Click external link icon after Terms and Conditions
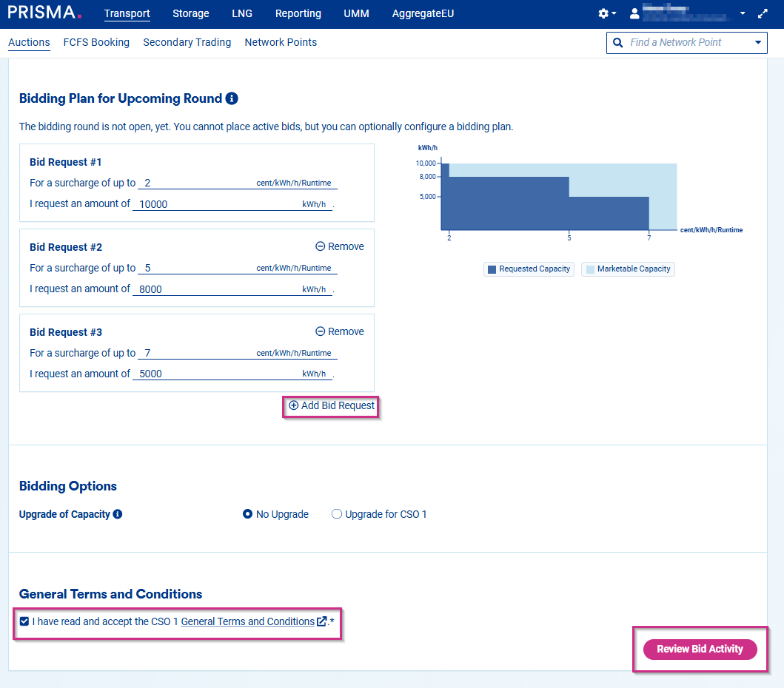This screenshot has width=784, height=688. click(x=322, y=621)
